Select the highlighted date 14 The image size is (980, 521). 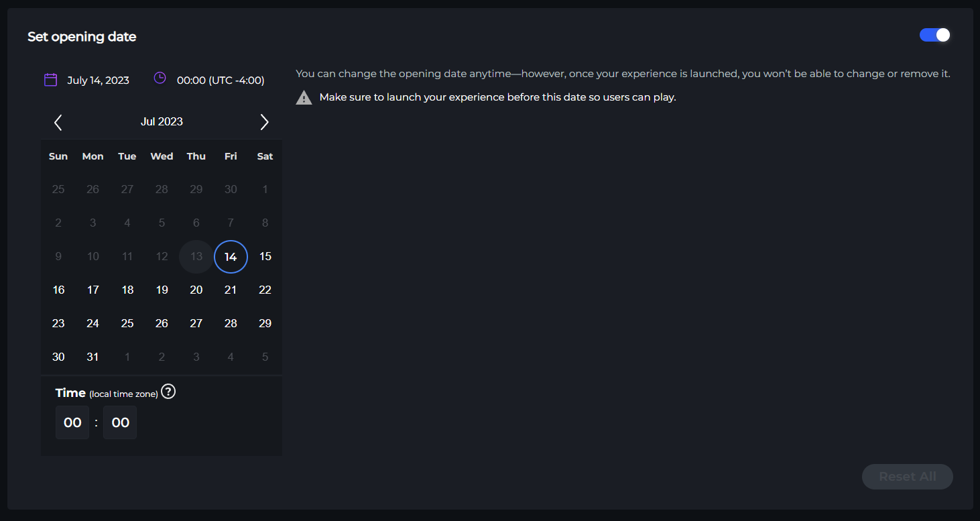[231, 257]
